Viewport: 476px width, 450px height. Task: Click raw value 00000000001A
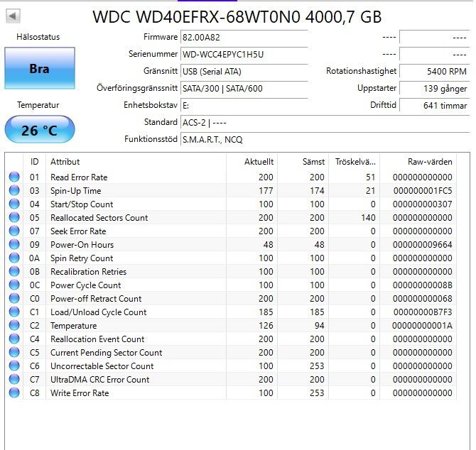422,326
